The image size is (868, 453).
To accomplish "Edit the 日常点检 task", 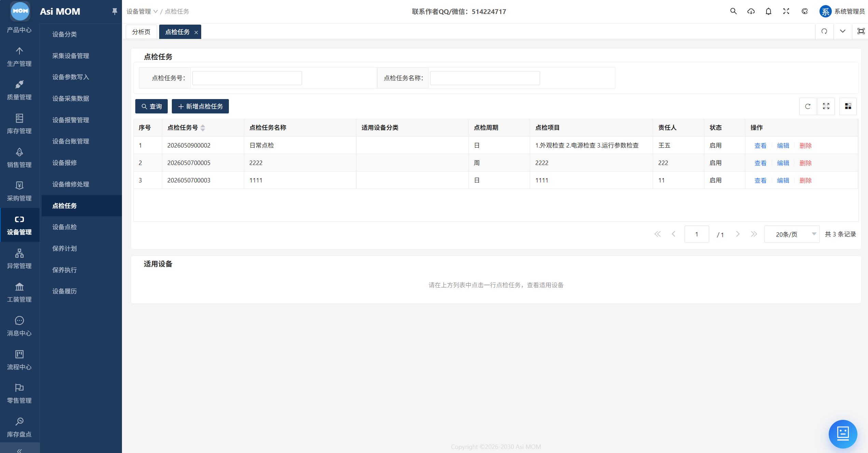I will [x=783, y=146].
